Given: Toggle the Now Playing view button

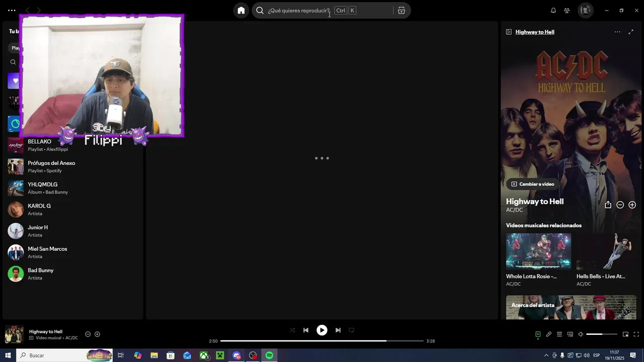Looking at the screenshot, I should tap(538, 334).
